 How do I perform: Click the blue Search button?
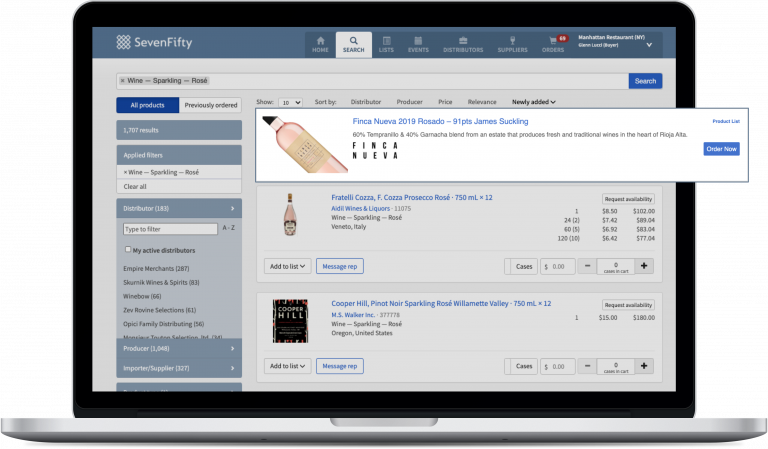pyautogui.click(x=645, y=81)
